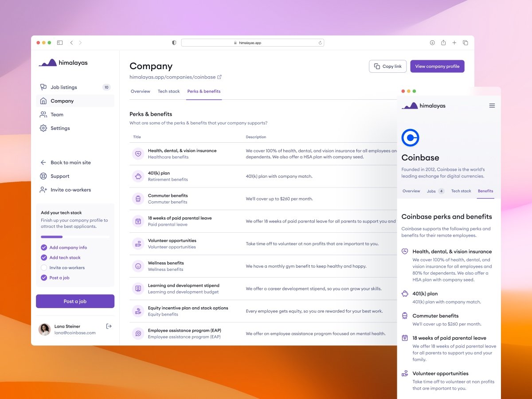Click the mobile window's Commuter benefits train icon
Image resolution: width=532 pixels, height=399 pixels.
(405, 316)
